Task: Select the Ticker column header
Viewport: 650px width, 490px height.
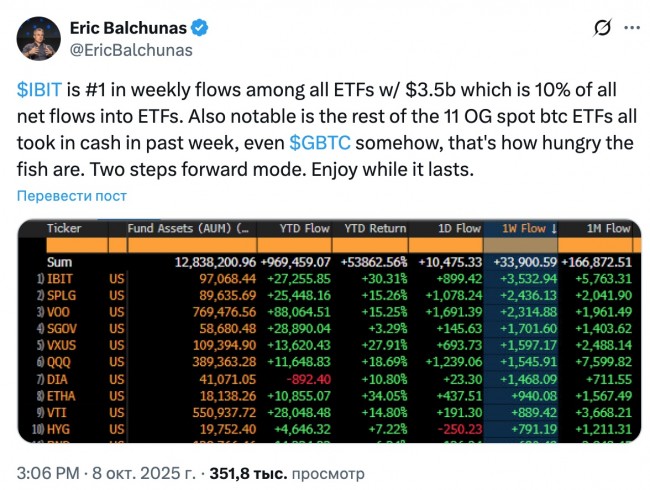Action: [65, 228]
